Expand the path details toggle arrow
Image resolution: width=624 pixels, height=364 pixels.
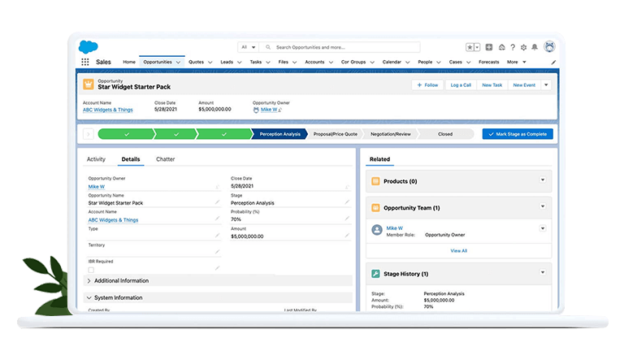[89, 134]
